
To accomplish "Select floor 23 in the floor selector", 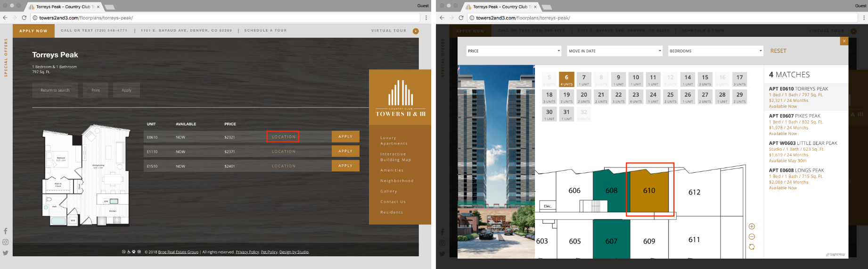I will (636, 97).
